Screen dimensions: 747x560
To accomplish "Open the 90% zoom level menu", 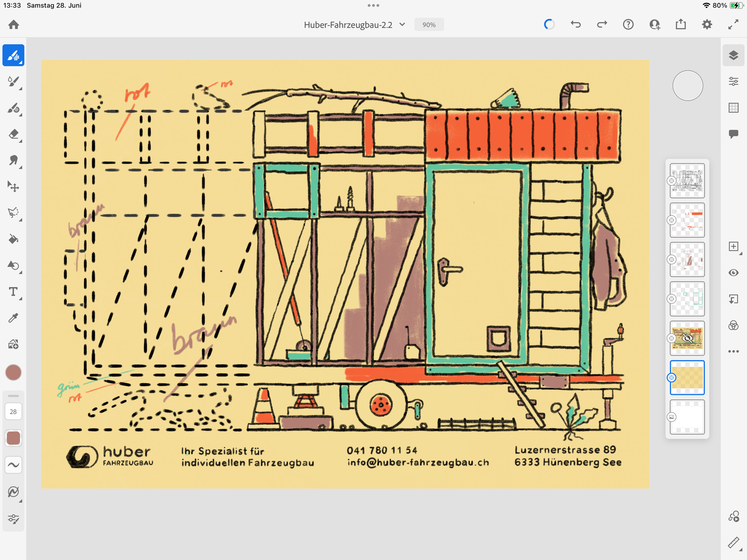I will (428, 25).
